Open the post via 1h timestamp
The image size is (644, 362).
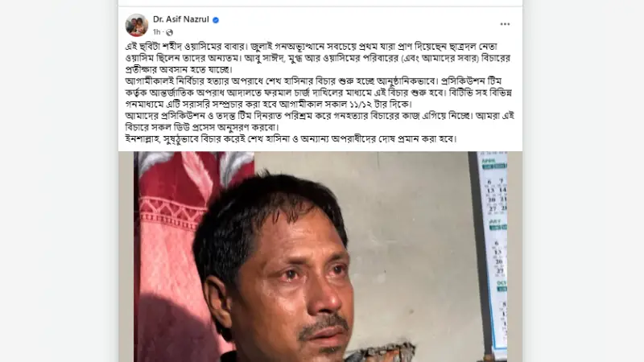[x=156, y=32]
